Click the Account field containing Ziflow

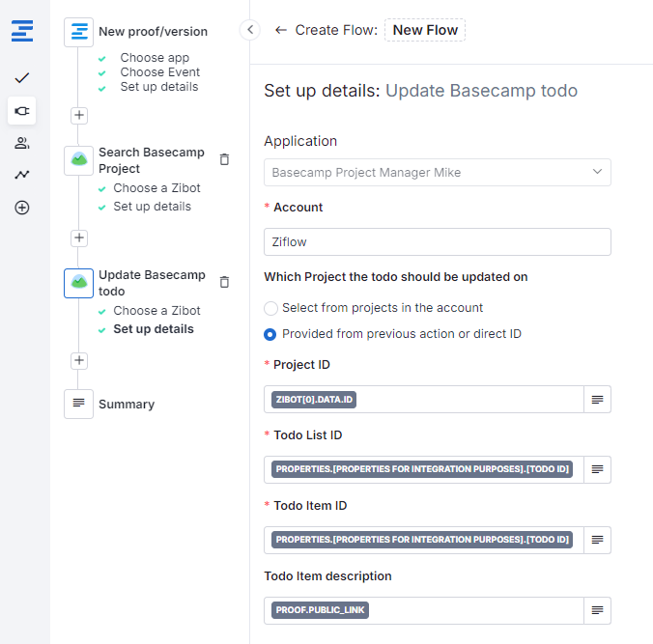(x=437, y=241)
